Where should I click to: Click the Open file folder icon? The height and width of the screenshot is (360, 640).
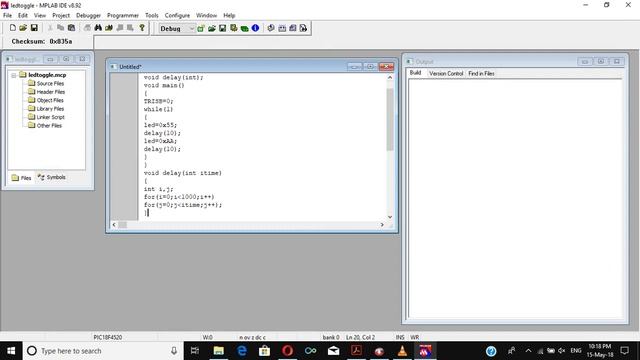[23, 28]
